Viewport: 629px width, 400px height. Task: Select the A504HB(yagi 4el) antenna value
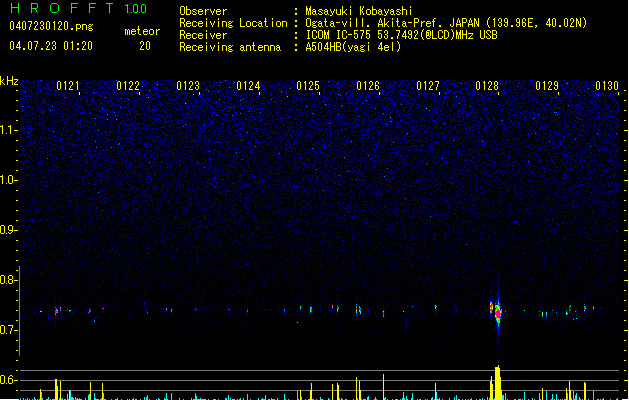[353, 47]
